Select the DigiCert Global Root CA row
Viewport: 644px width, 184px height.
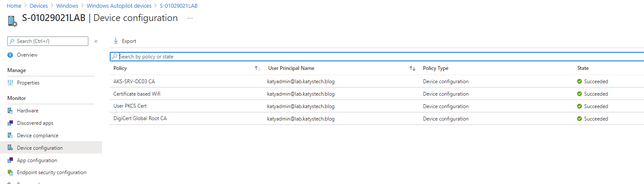pos(140,118)
